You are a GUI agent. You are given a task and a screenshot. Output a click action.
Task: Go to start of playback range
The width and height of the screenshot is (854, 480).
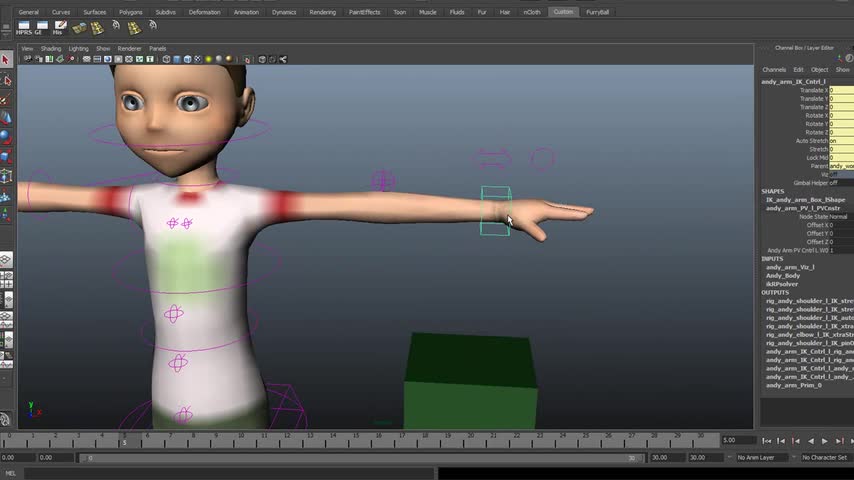[x=766, y=441]
